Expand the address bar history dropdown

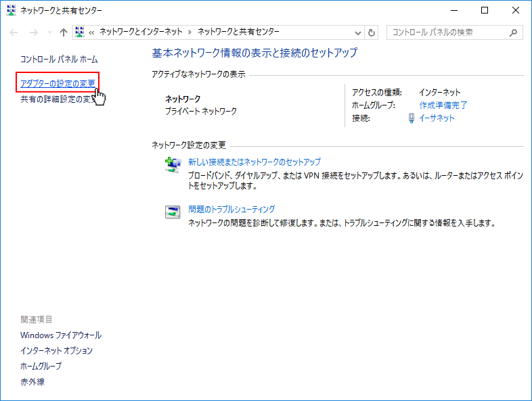[357, 32]
